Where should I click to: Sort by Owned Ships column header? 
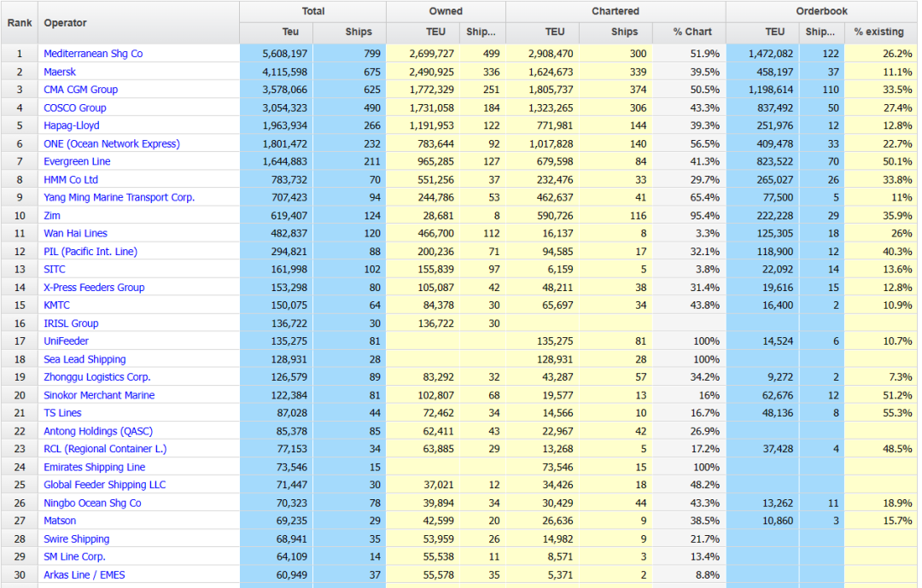point(482,32)
